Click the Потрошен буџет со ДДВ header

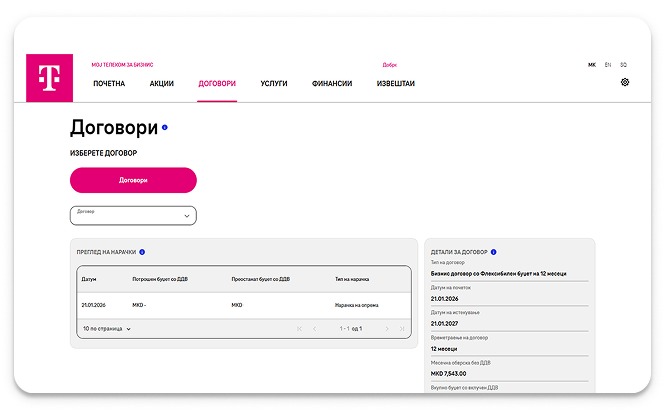pyautogui.click(x=160, y=279)
